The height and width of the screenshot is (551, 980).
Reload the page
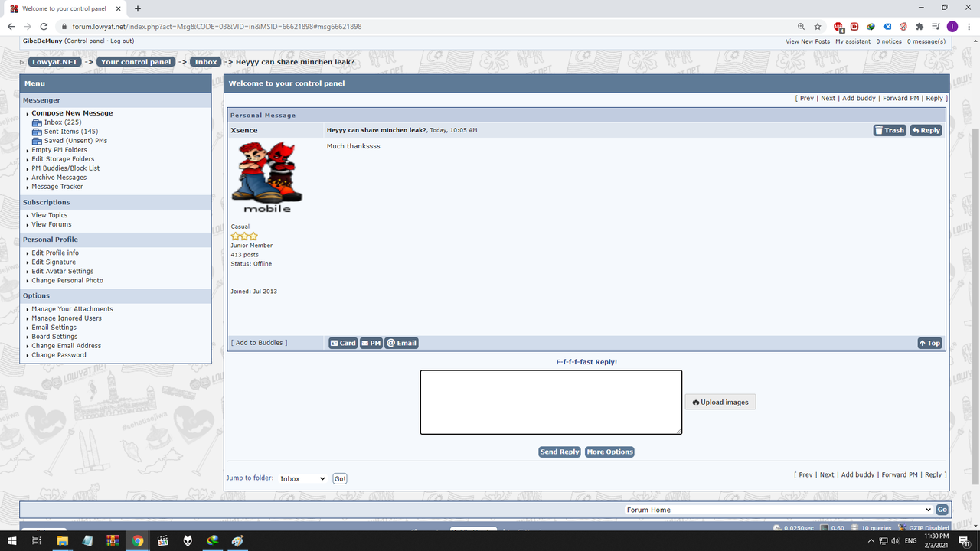coord(44,26)
